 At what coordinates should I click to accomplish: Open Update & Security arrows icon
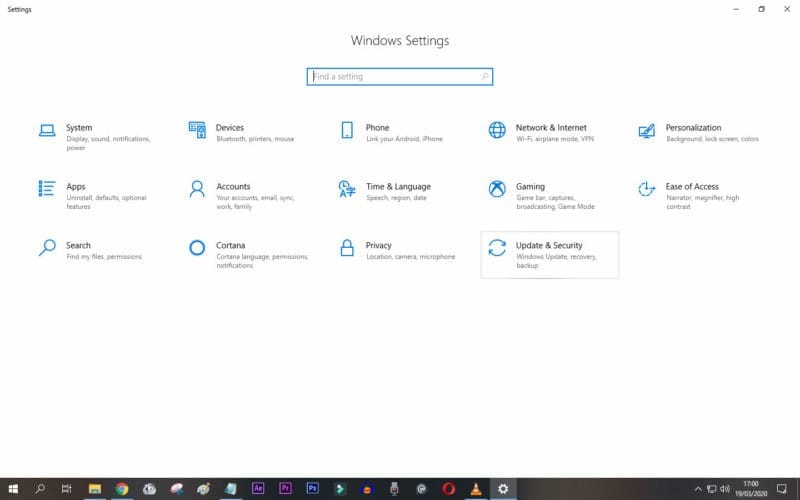coord(497,248)
